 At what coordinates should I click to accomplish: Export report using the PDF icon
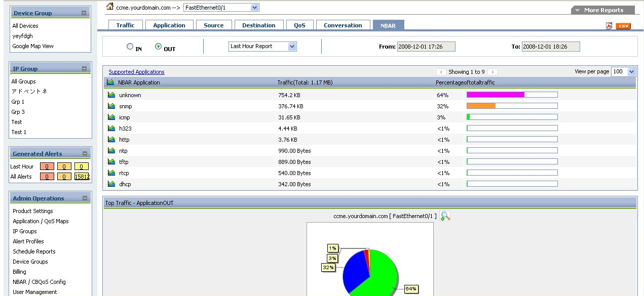(609, 26)
